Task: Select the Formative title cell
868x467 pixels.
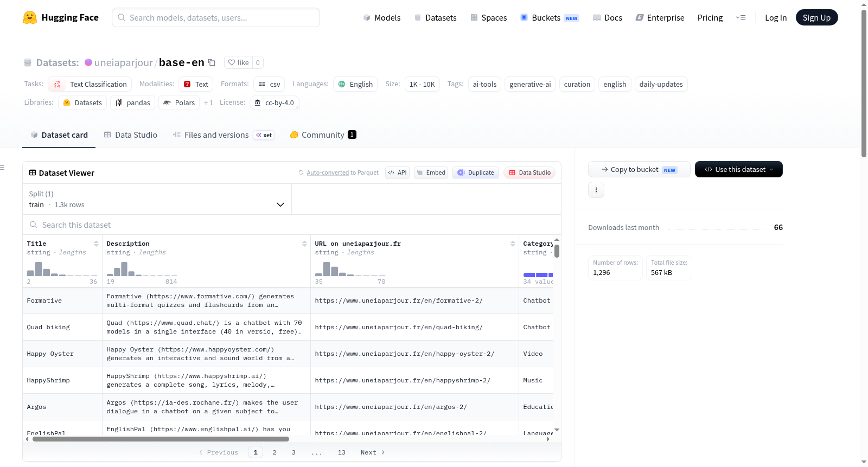Action: [x=62, y=300]
